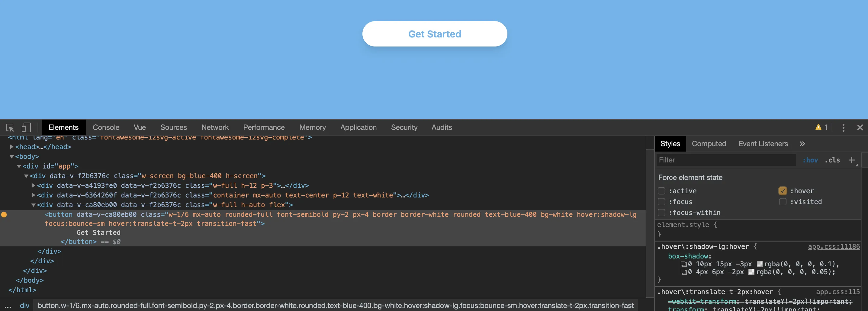Toggle the device toolbar icon

click(x=26, y=128)
